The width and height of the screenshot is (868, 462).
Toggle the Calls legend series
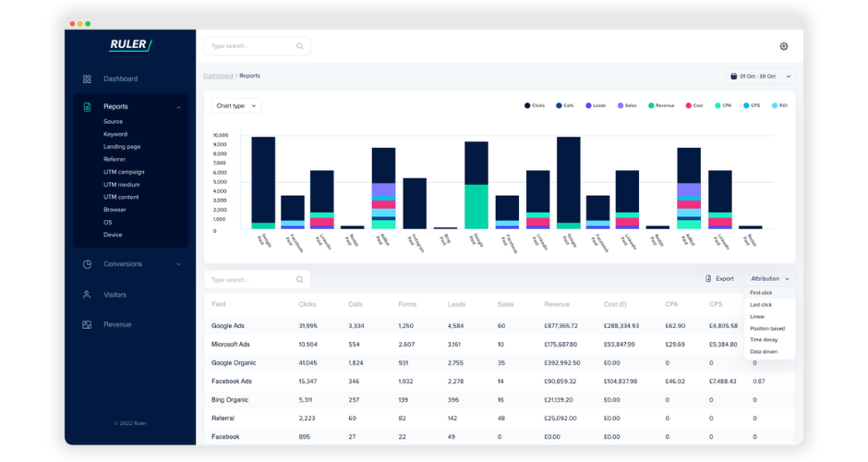[564, 105]
